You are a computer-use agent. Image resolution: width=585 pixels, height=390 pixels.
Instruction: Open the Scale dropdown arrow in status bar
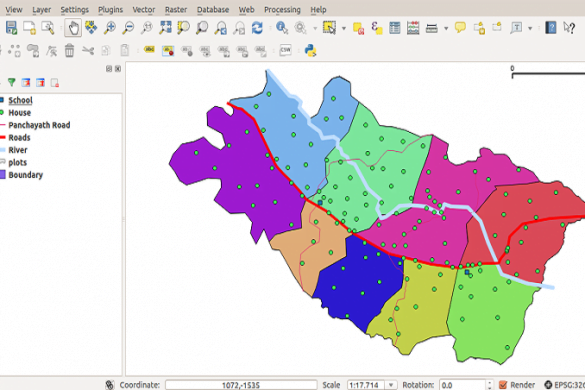[x=391, y=385]
